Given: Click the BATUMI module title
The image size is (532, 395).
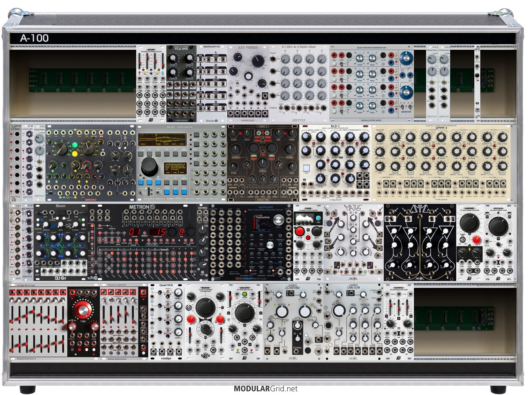Looking at the screenshot, I should click(151, 49).
